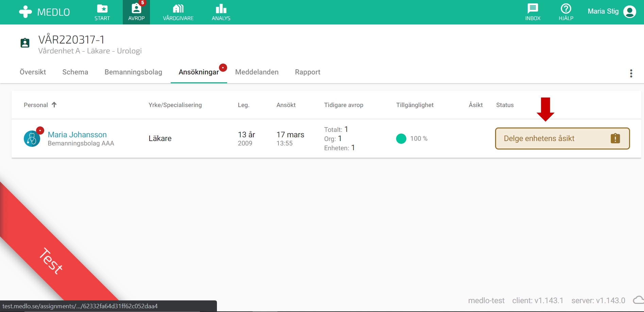The height and width of the screenshot is (312, 644).
Task: Click the 13:55 applied time
Action: 285,143
